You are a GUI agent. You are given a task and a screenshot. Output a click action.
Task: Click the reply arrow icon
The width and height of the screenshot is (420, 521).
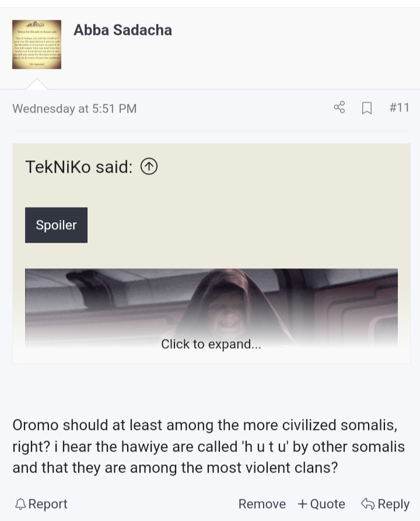coord(368,503)
